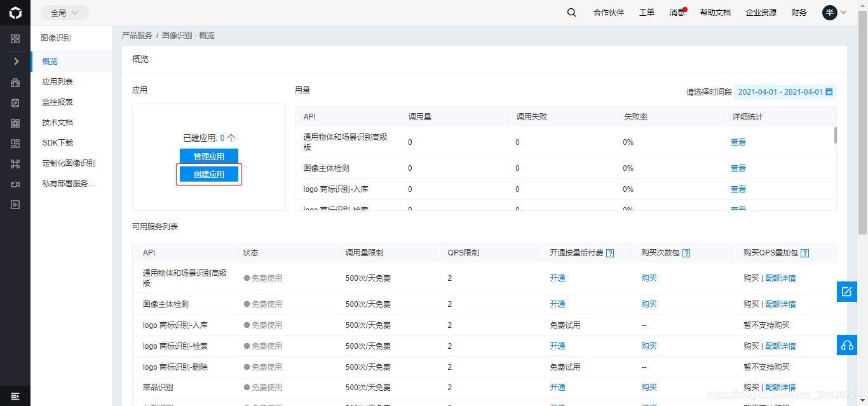Click help icon next to 购买次数包
Viewport: 868px width, 406px height.
[x=686, y=253]
